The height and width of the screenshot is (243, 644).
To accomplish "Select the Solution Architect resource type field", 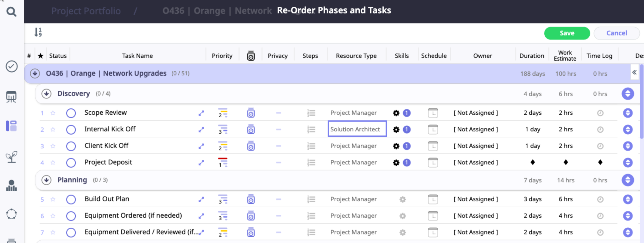I will [357, 129].
